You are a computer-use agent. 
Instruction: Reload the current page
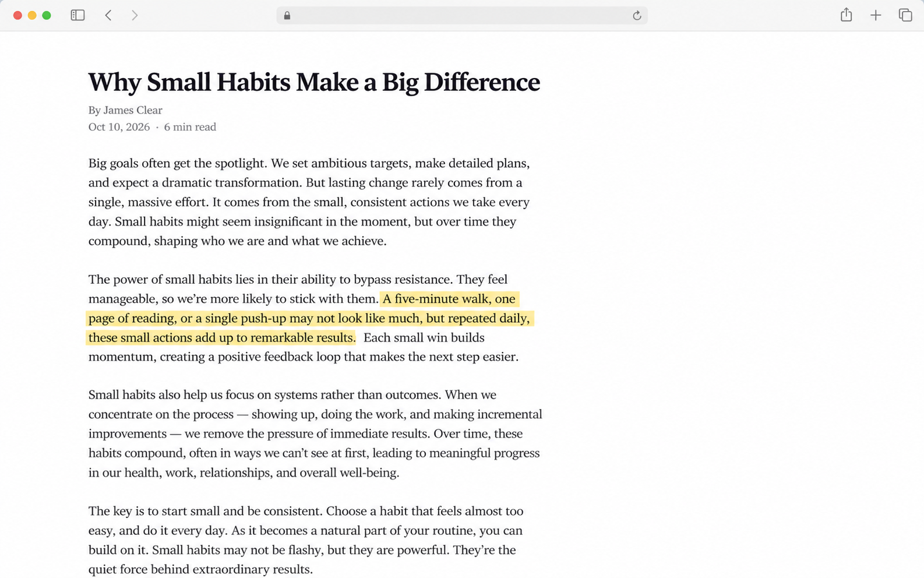(637, 16)
